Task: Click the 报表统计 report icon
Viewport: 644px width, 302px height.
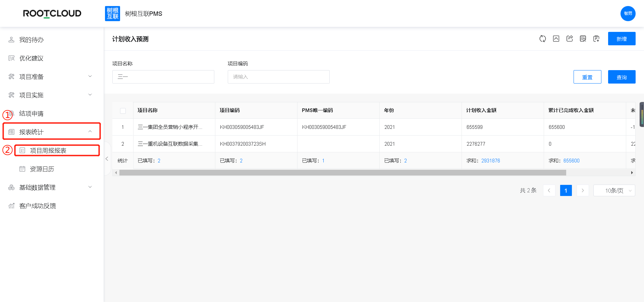Action: [11, 132]
